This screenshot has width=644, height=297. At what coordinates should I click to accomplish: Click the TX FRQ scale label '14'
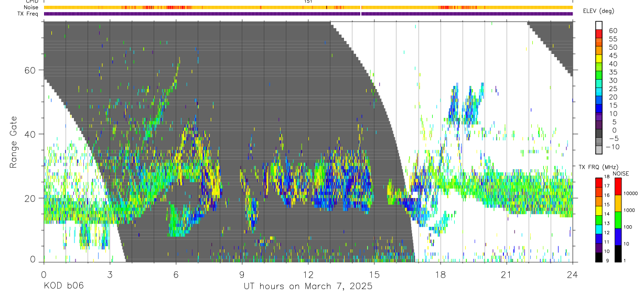[607, 214]
